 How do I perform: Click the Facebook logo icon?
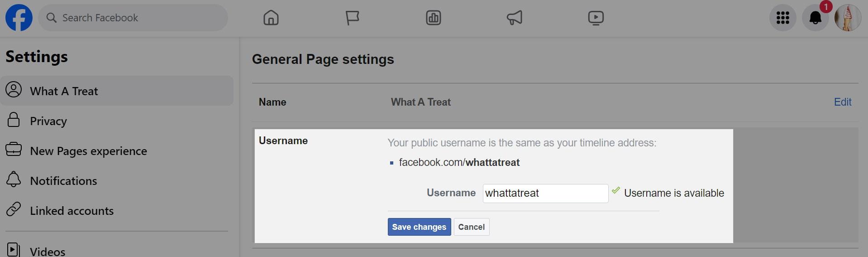[19, 18]
